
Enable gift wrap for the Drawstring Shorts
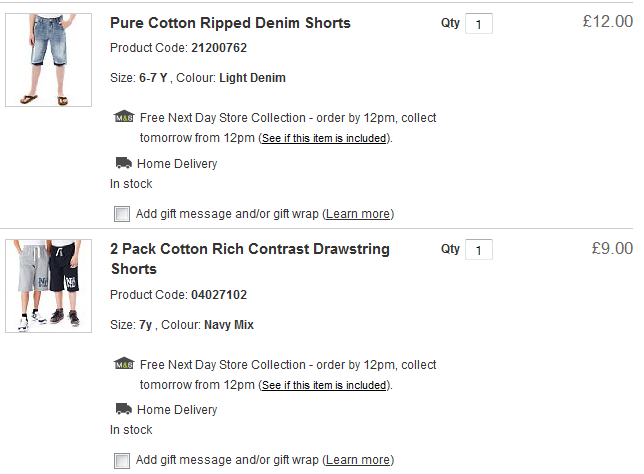click(x=122, y=460)
